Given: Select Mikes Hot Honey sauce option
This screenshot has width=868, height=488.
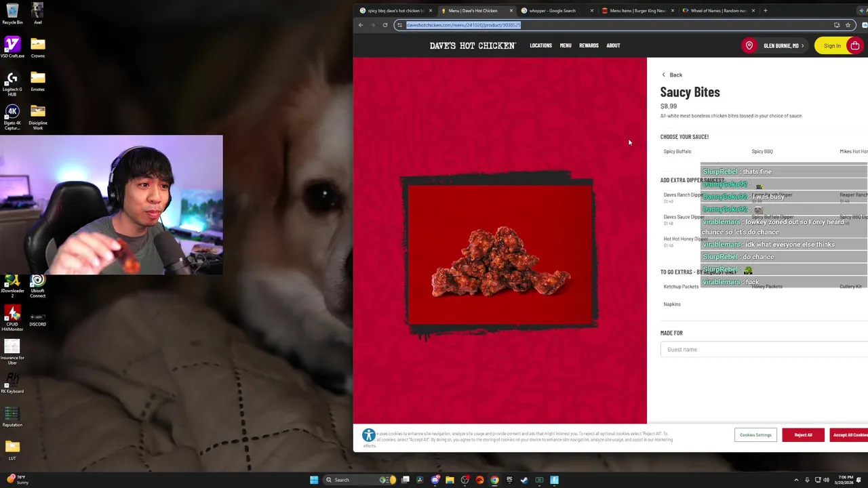Looking at the screenshot, I should [x=854, y=151].
